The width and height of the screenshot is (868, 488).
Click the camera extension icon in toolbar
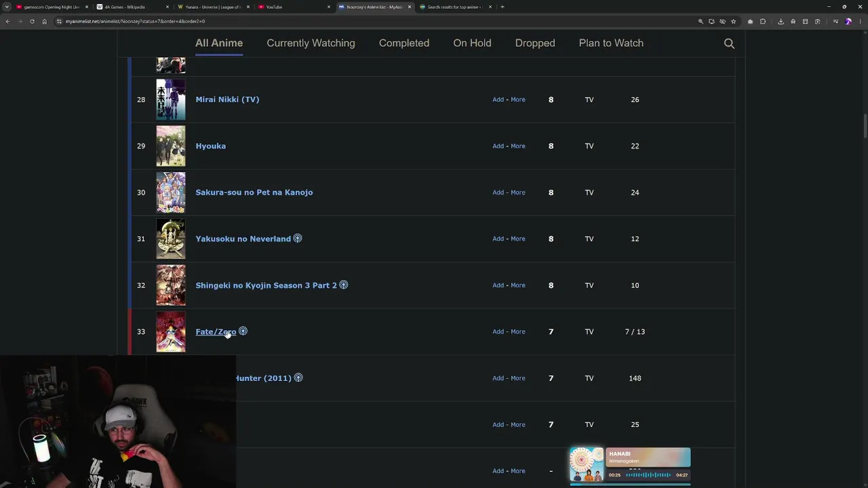(x=750, y=21)
